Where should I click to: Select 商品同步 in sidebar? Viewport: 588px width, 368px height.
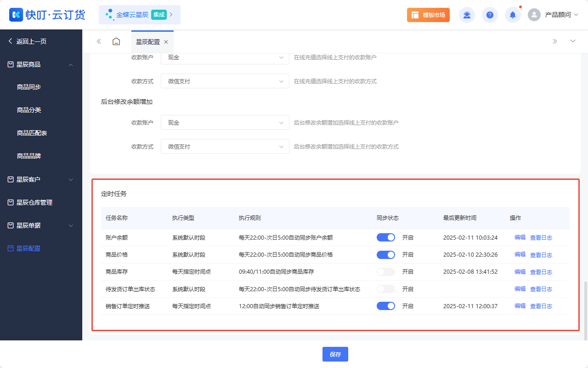point(29,87)
